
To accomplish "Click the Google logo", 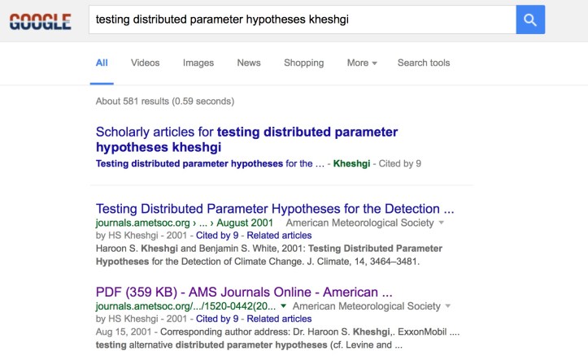I will tap(40, 21).
